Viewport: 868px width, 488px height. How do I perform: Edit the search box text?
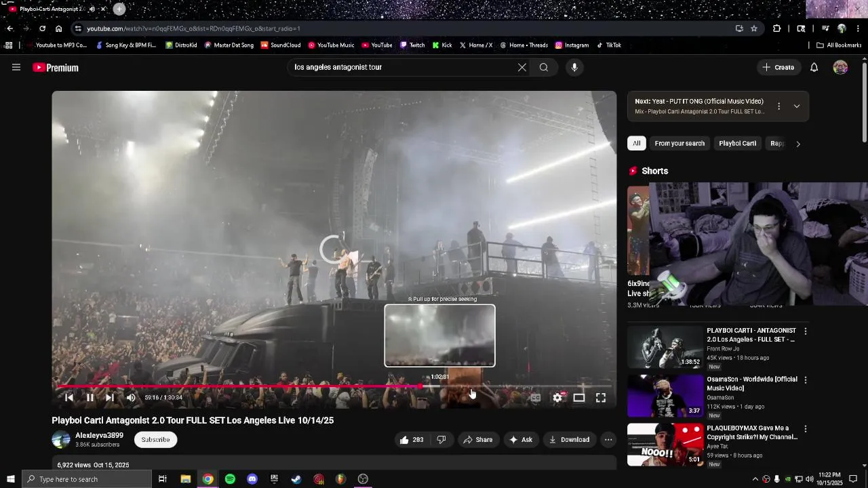pos(403,67)
